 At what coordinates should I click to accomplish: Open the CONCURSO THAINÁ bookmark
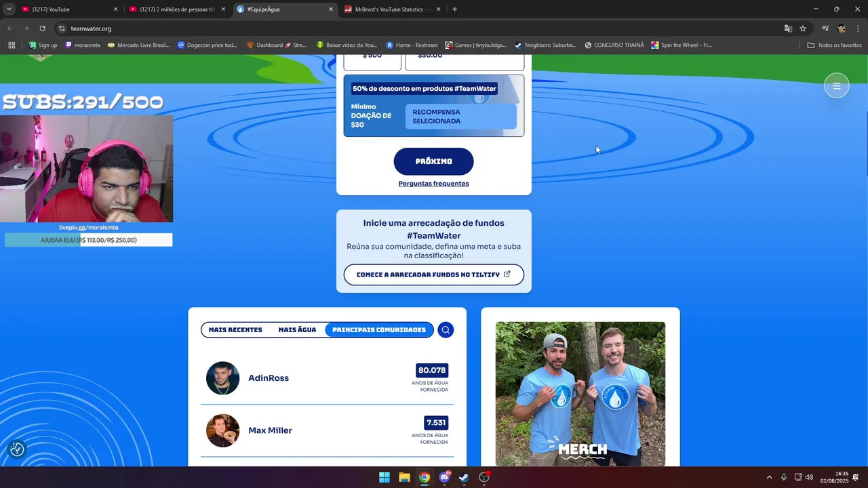click(614, 45)
